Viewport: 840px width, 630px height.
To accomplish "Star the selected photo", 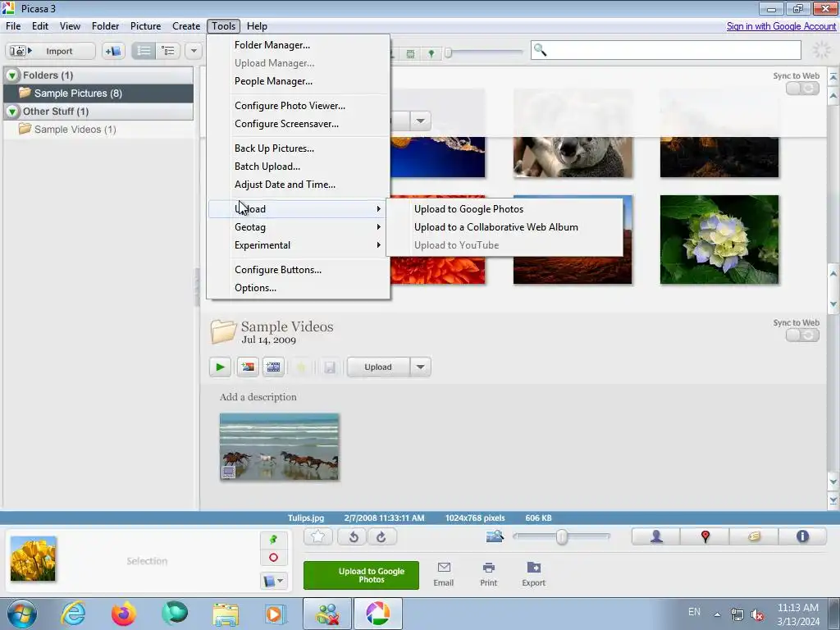I will 317,536.
